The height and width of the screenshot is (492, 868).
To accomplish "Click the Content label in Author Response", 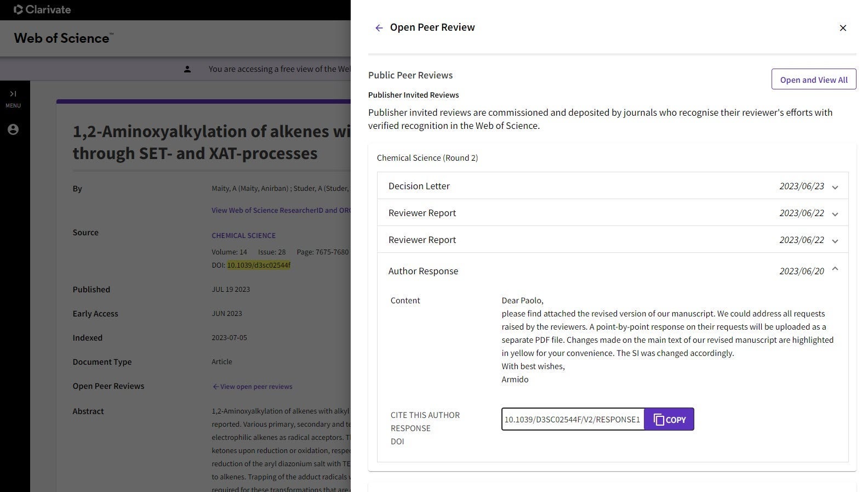I will (406, 301).
